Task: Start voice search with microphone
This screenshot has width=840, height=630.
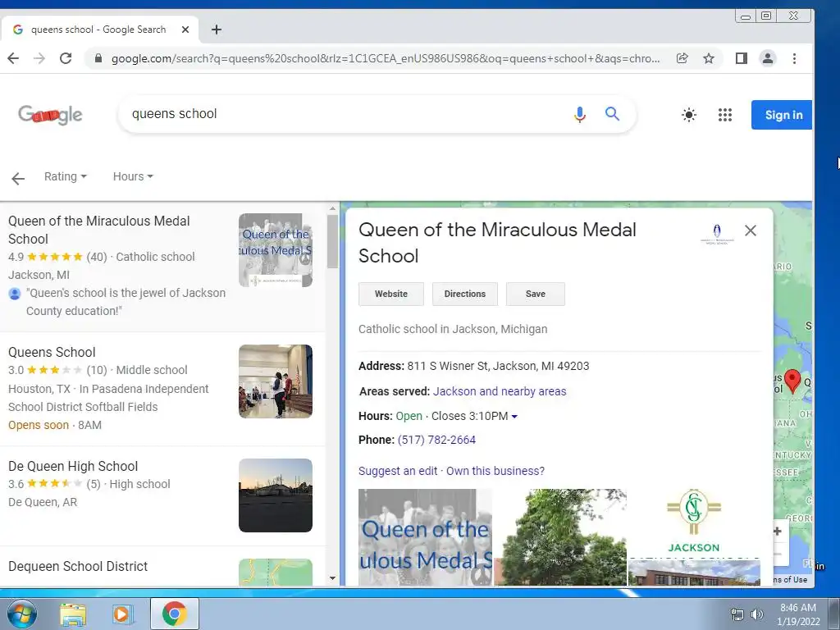Action: [x=580, y=114]
